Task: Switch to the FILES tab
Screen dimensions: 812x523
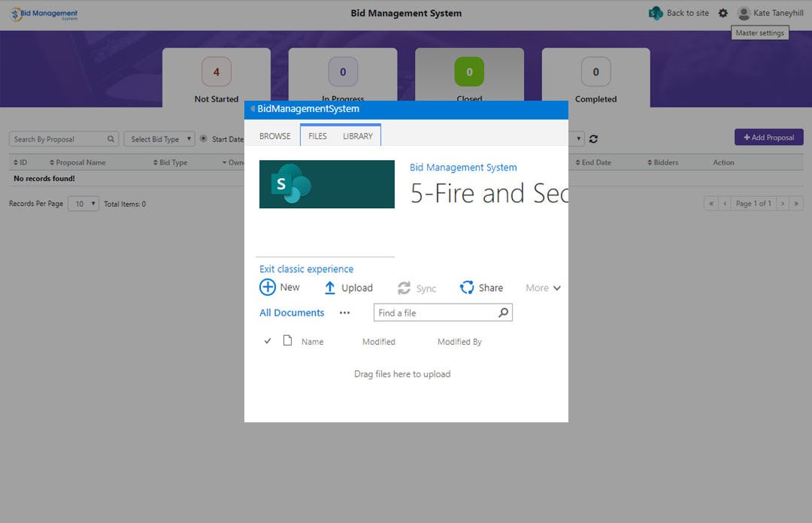Action: pyautogui.click(x=317, y=136)
